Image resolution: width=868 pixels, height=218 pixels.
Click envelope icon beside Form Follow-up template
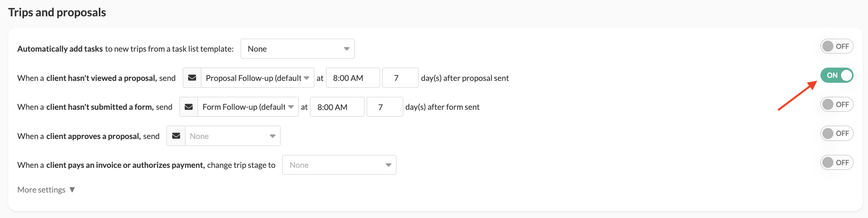coord(188,107)
